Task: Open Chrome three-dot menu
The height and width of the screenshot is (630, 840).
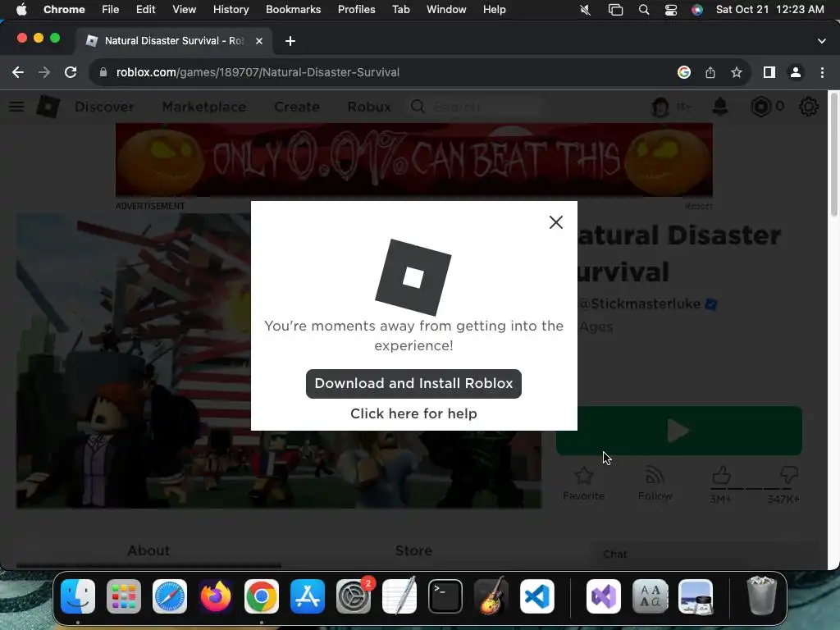Action: click(x=822, y=72)
